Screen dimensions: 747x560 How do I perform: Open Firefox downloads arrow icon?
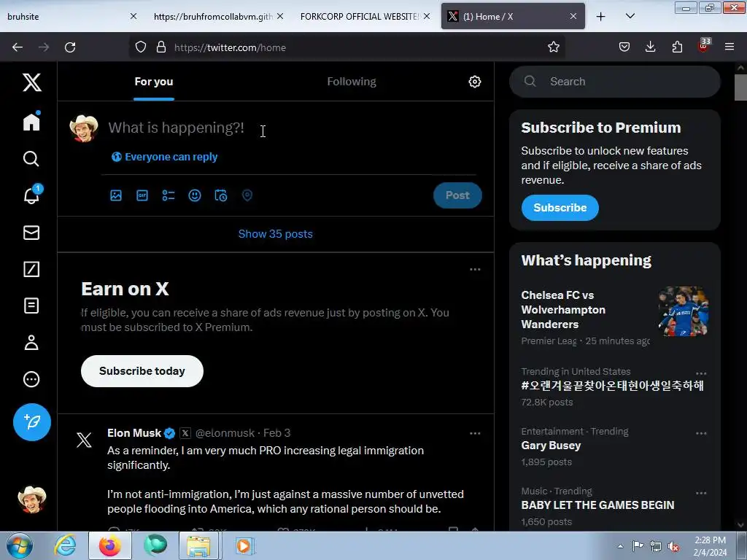650,47
